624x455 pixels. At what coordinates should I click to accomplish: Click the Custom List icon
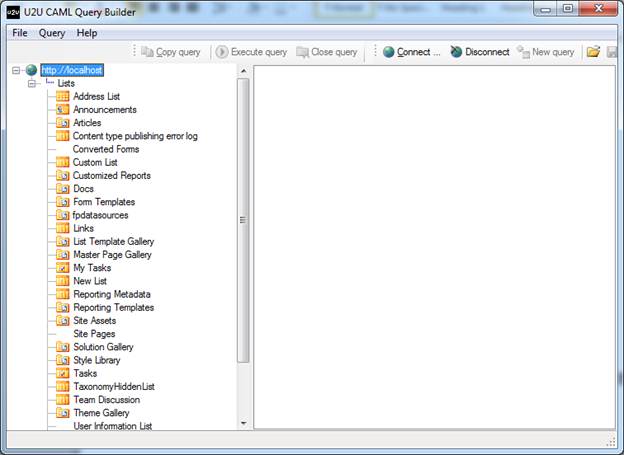click(62, 162)
